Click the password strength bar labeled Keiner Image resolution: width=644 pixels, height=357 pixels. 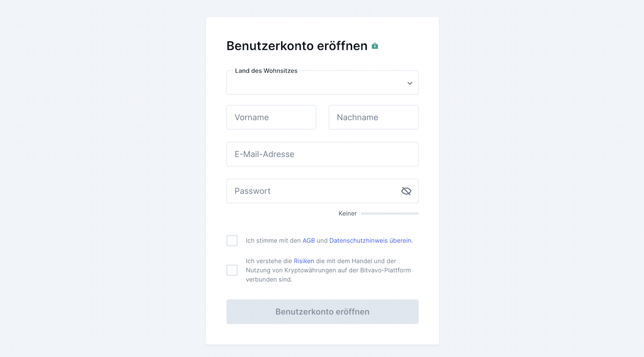(389, 213)
